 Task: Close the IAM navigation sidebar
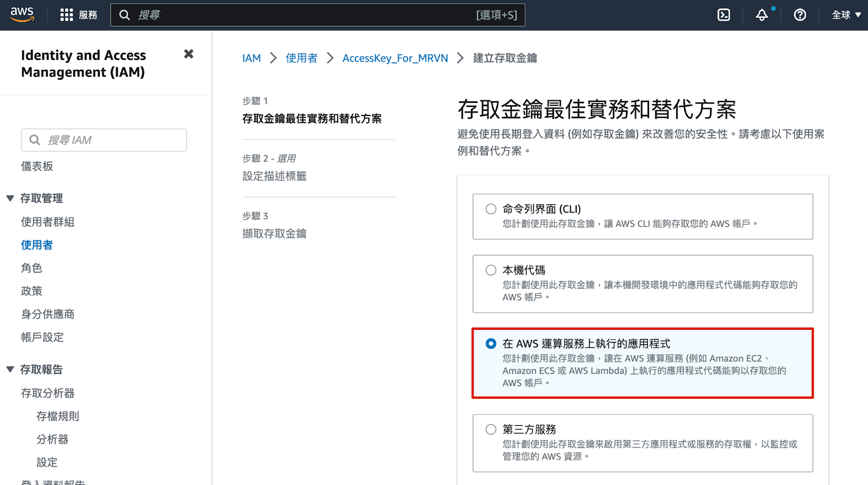click(189, 54)
